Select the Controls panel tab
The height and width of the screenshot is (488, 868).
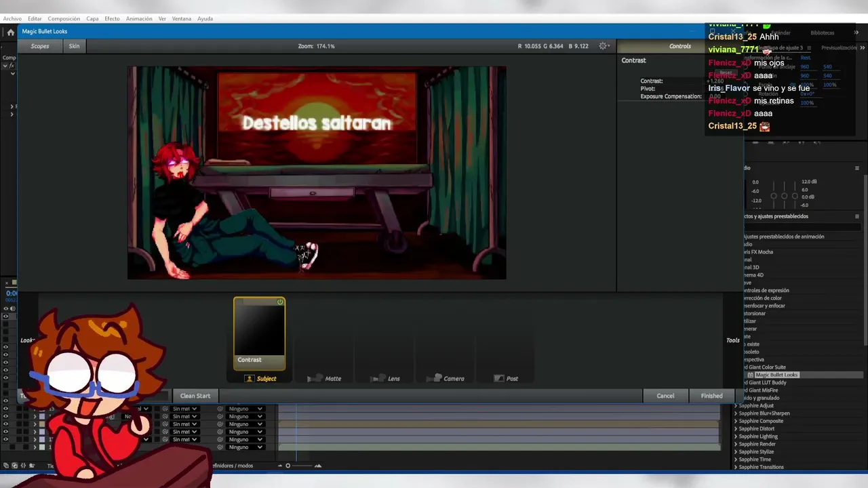(679, 46)
